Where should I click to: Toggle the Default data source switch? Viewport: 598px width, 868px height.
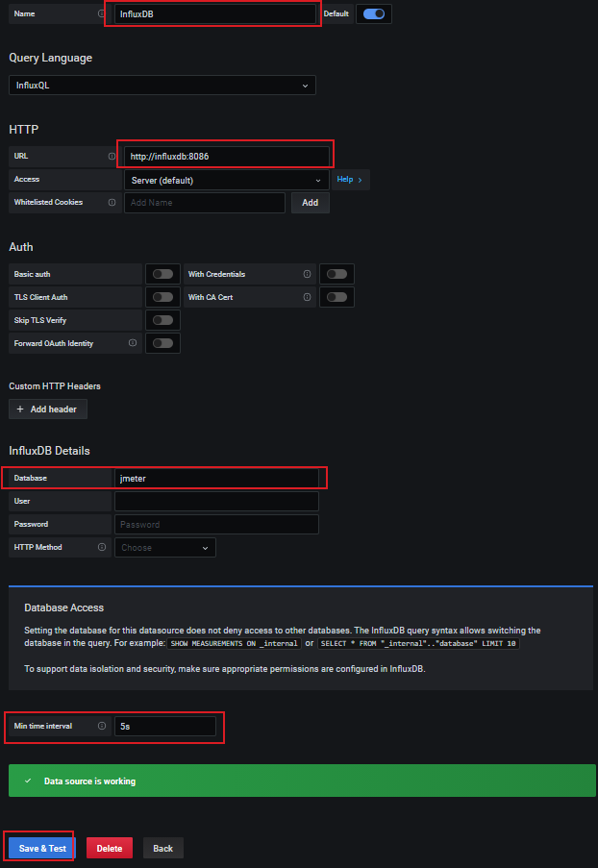click(x=374, y=13)
